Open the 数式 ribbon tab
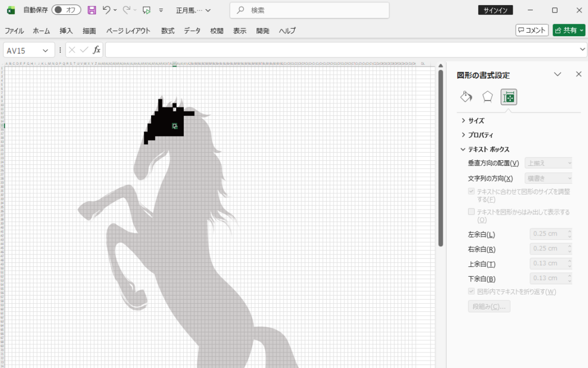Screen dimensions: 588x368 pos(168,31)
